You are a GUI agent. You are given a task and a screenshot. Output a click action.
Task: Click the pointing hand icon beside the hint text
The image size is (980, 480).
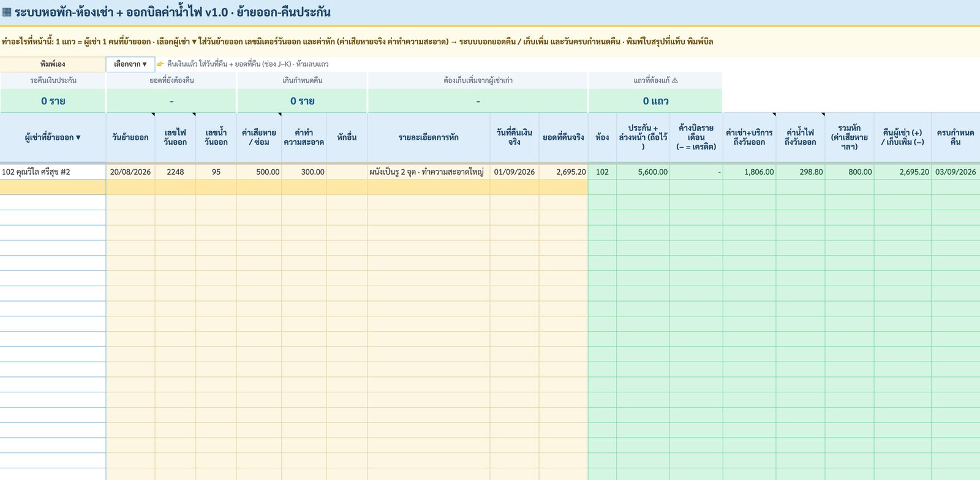pyautogui.click(x=160, y=64)
